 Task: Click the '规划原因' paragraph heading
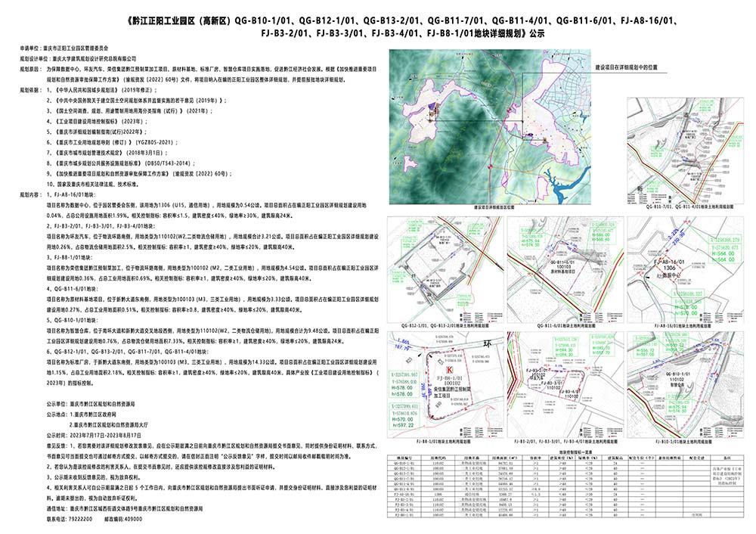click(x=30, y=70)
